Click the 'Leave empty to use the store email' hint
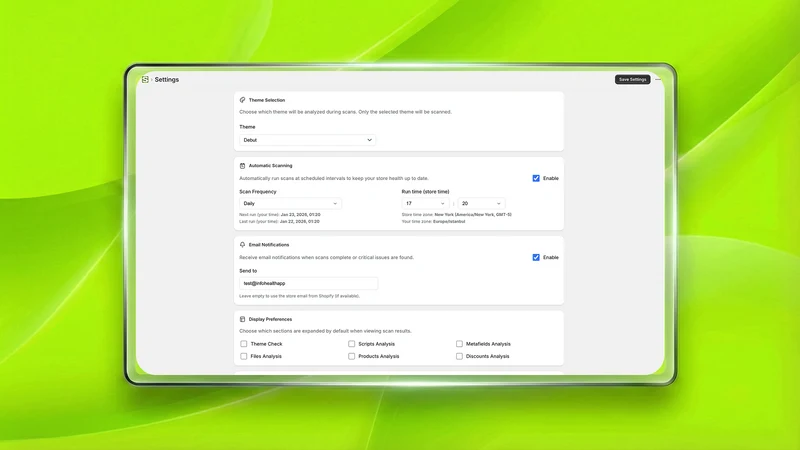The image size is (800, 450). pyautogui.click(x=299, y=296)
